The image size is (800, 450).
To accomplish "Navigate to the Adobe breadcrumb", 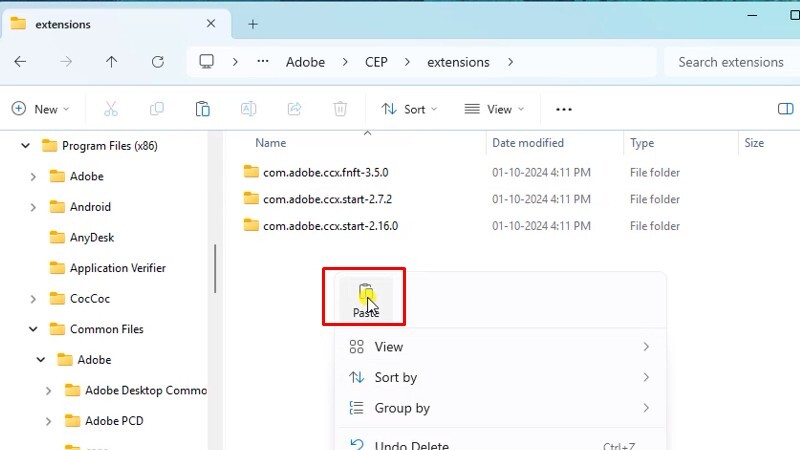I will (x=305, y=62).
